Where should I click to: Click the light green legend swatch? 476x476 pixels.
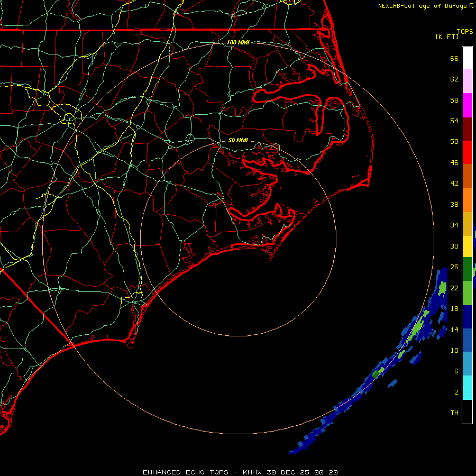coord(467,293)
